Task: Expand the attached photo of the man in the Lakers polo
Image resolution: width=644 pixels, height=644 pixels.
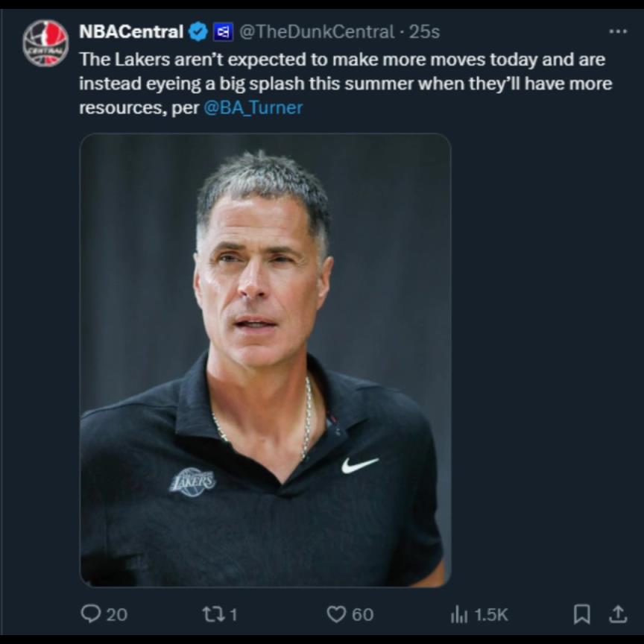Action: coord(265,359)
